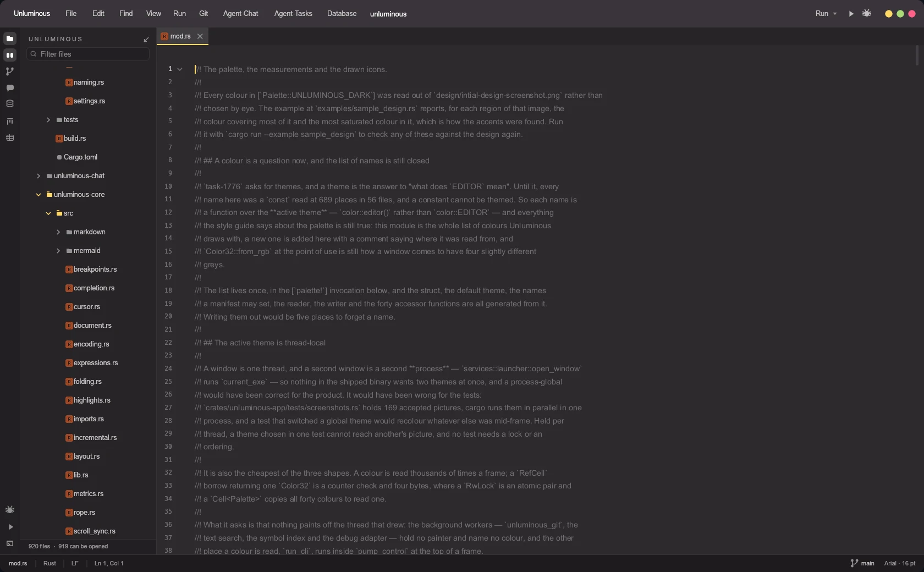Click the folder icon beside markdown
Screen dimensions: 924x572
tap(69, 232)
